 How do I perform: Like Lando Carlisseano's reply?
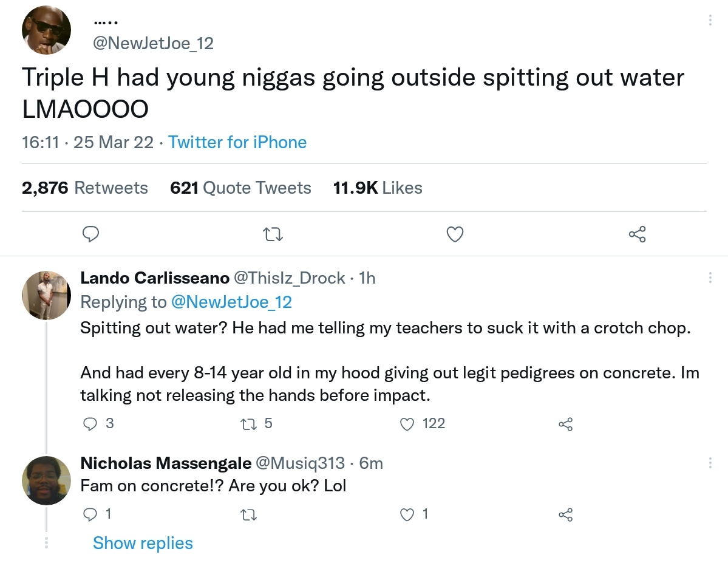coord(407,424)
